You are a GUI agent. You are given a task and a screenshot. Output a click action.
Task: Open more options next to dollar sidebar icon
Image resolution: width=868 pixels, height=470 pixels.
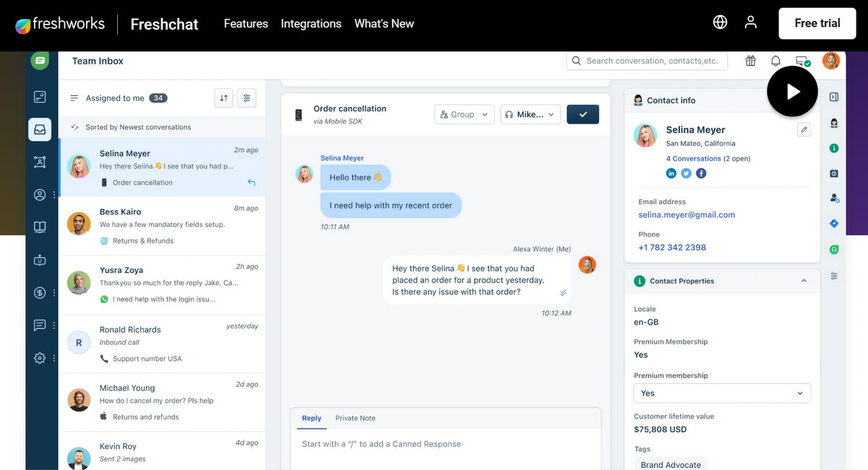coord(54,293)
